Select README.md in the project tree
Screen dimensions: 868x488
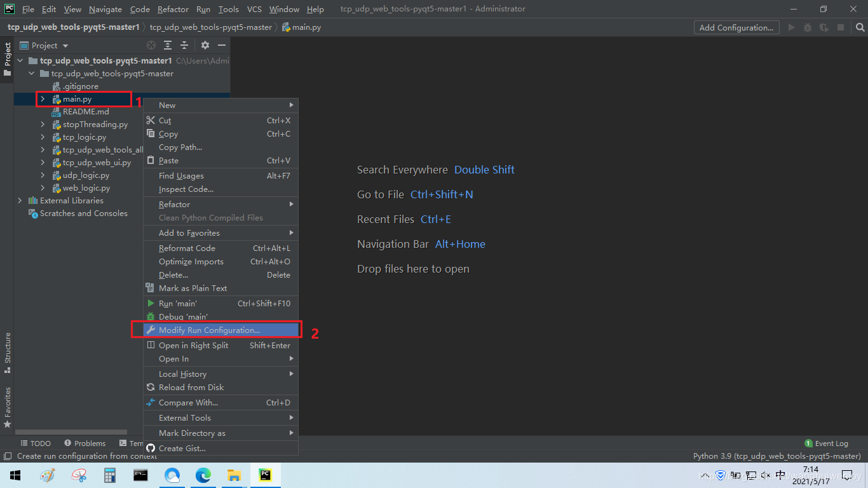86,111
